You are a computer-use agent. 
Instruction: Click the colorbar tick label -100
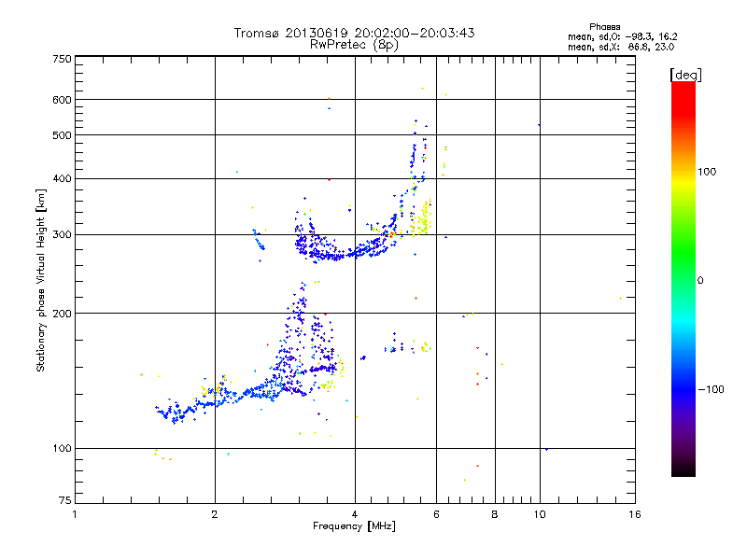tap(711, 389)
